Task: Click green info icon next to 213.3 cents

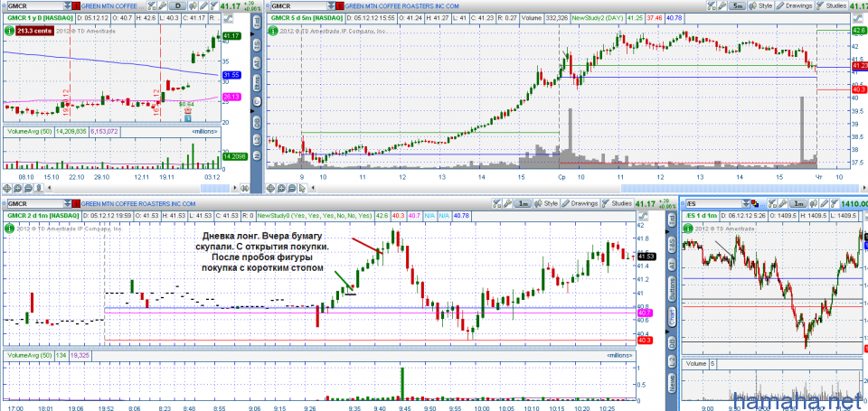Action: (x=9, y=31)
